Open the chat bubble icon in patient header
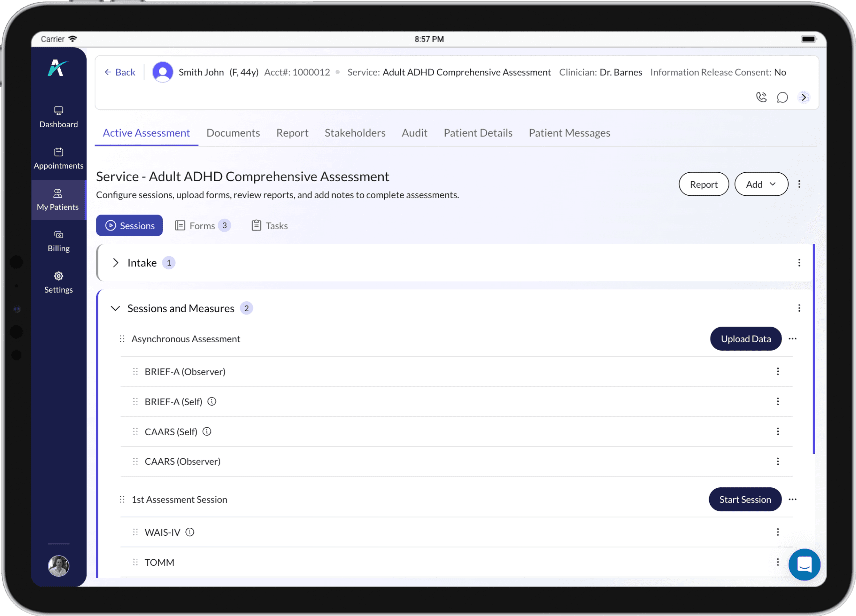Viewport: 856px width, 616px height. point(782,97)
